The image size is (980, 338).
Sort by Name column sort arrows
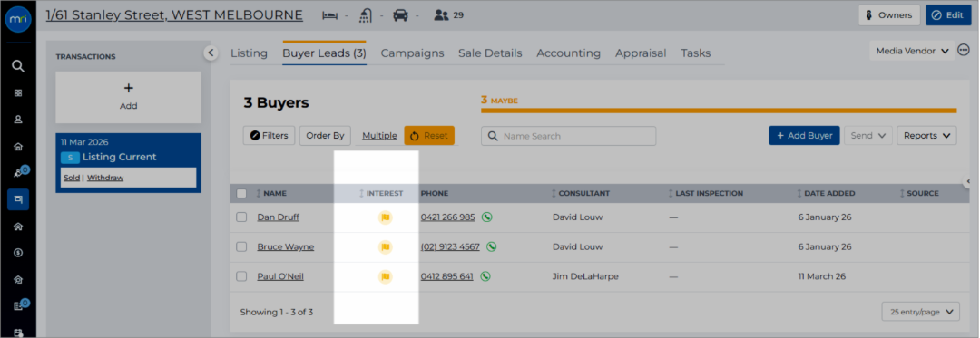coord(259,193)
